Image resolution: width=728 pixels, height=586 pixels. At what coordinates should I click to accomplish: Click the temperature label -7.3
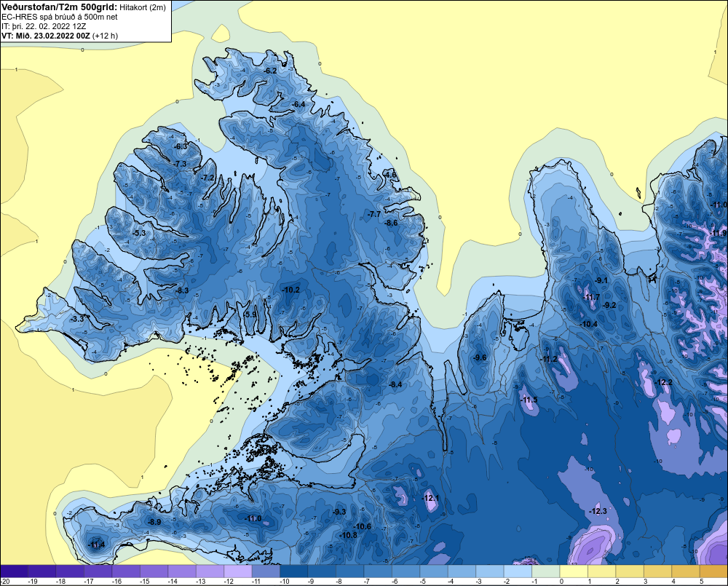pyautogui.click(x=181, y=164)
